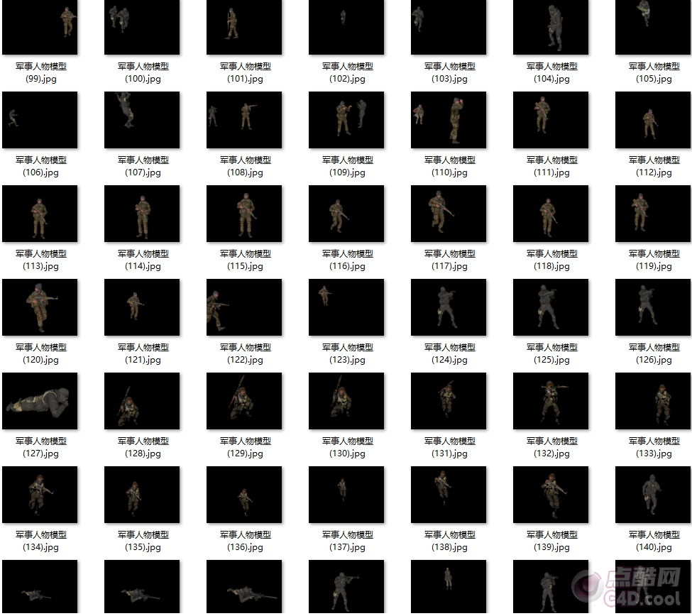
Task: Click prone soldier thumbnail 军事人物模型 (127).jpg
Action: tap(40, 401)
